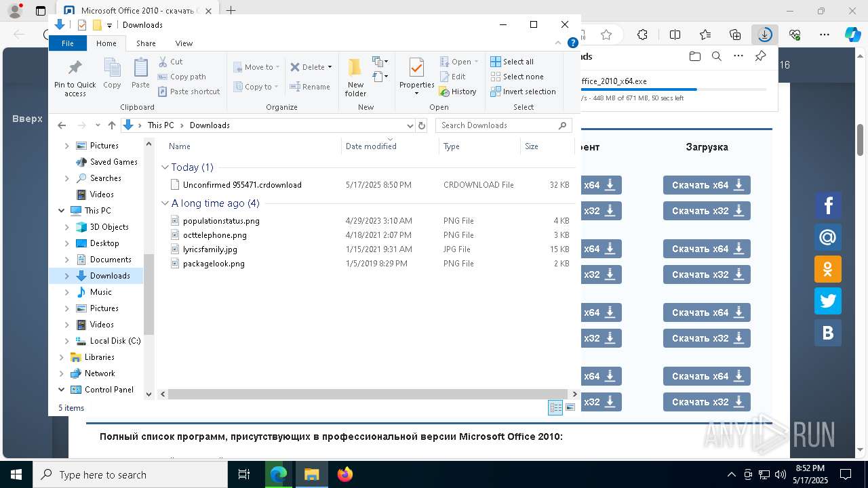Switch to the Home ribbon tab
868x488 pixels.
(x=106, y=43)
